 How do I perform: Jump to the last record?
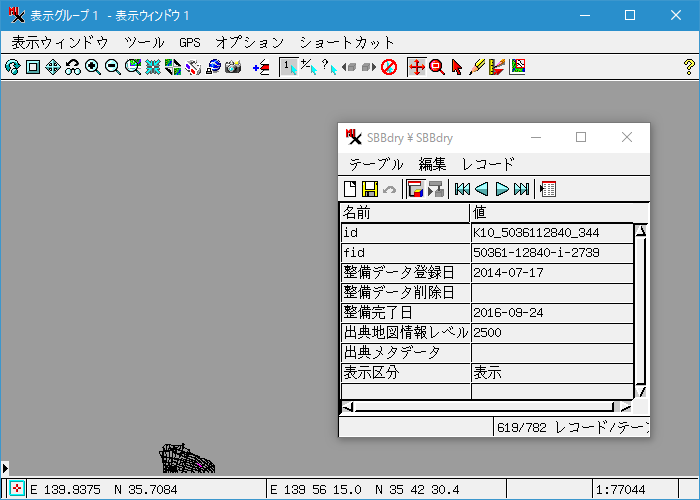[x=522, y=189]
